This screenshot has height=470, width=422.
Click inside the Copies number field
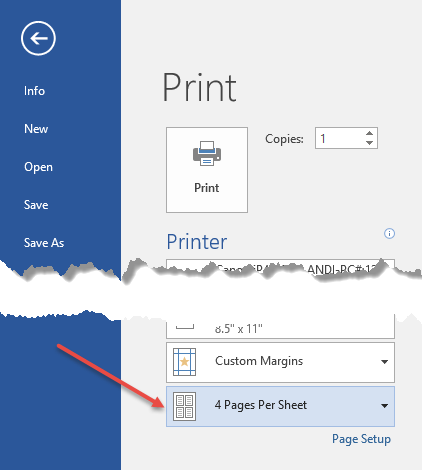(339, 138)
